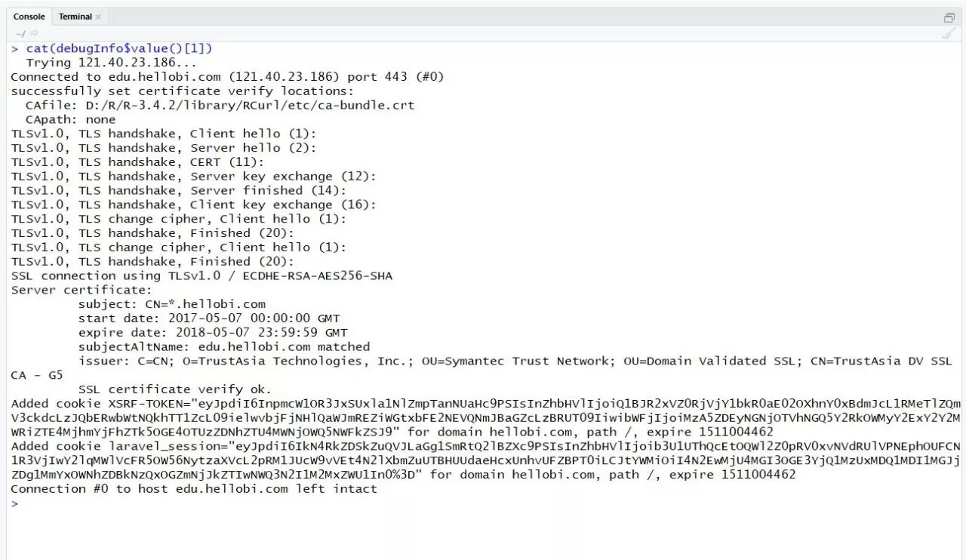Image resolution: width=966 pixels, height=560 pixels.
Task: Click the Connection #0 left intact line
Action: 194,489
